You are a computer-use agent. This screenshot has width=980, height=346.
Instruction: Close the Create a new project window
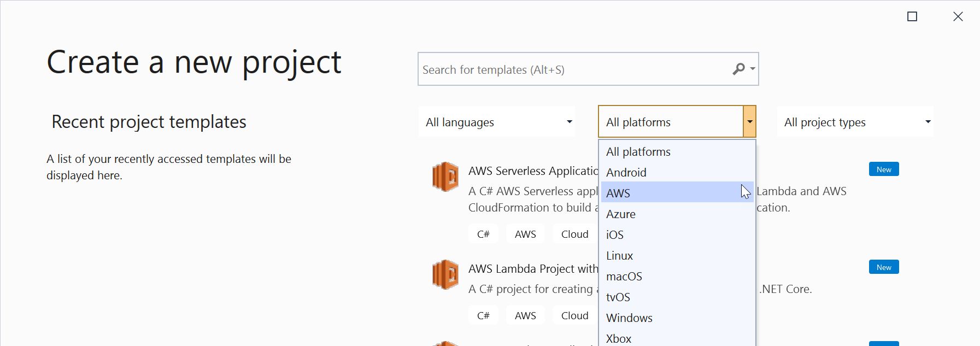958,16
